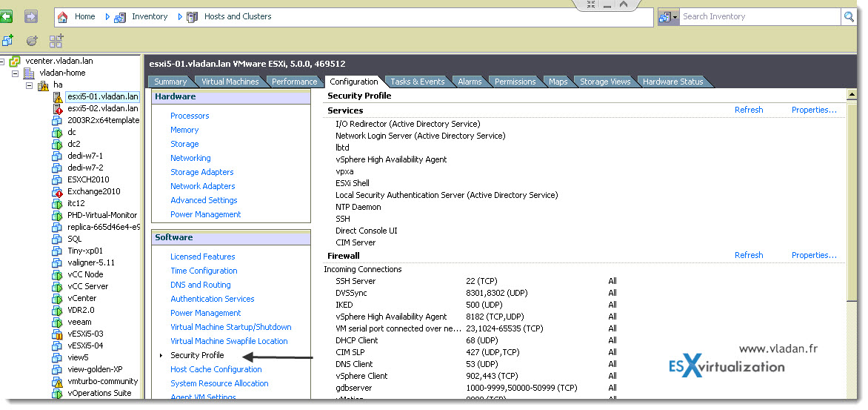The image size is (868, 410).
Task: Click the Inventory icon in the breadcrumb
Action: coord(119,17)
